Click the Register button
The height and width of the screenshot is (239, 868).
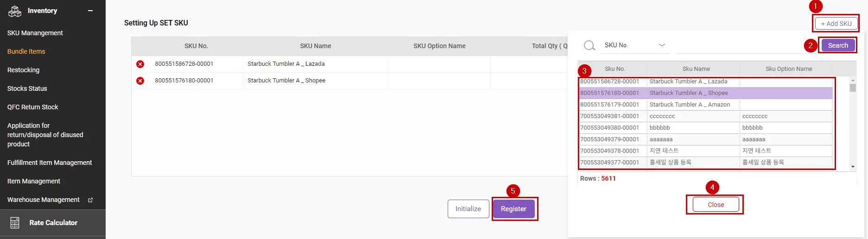[513, 209]
